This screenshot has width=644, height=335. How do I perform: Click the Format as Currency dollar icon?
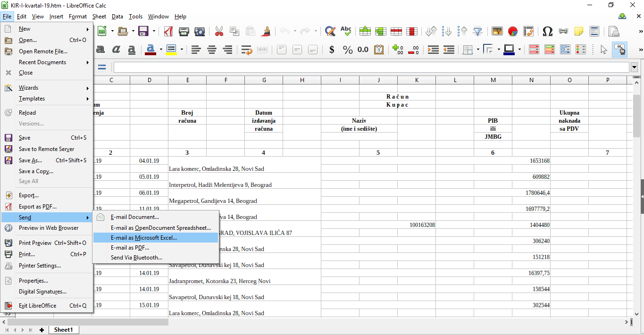click(x=332, y=50)
